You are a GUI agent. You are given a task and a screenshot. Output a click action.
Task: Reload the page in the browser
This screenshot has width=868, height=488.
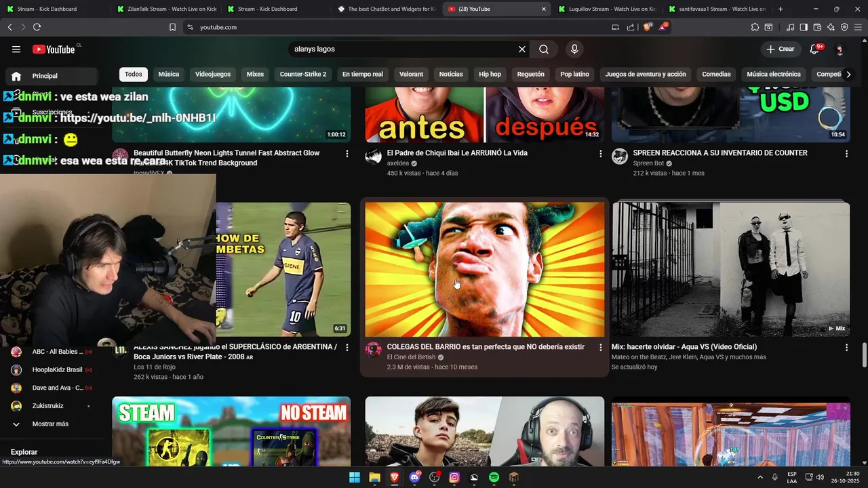click(x=37, y=27)
